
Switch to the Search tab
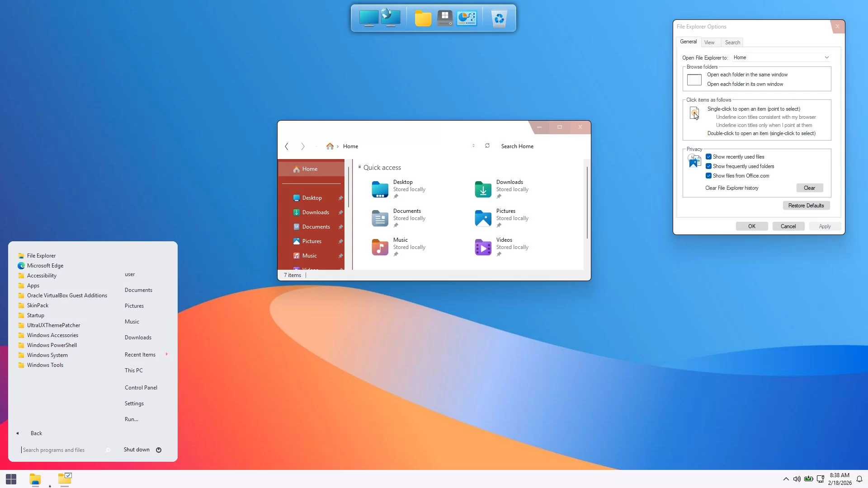click(732, 42)
